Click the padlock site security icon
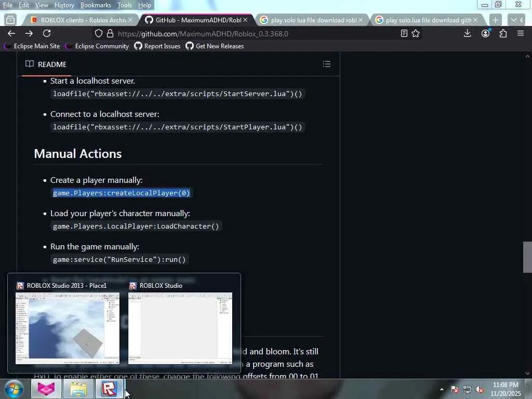 click(110, 34)
